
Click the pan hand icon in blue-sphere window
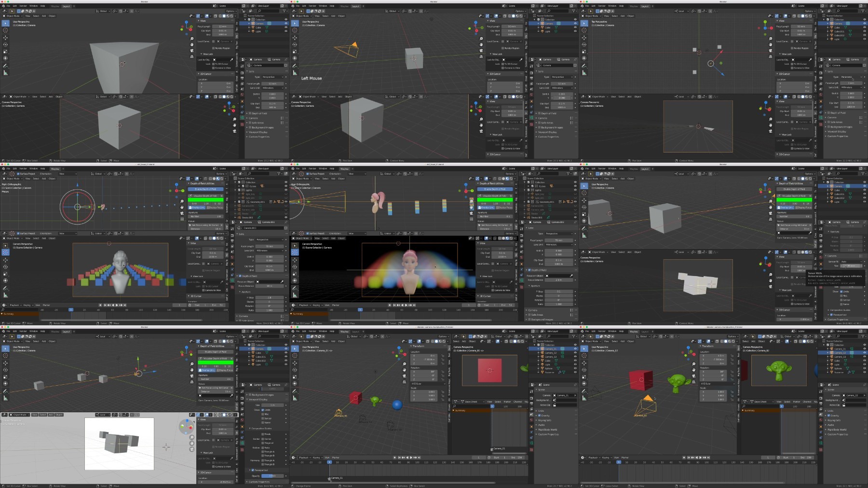404,370
